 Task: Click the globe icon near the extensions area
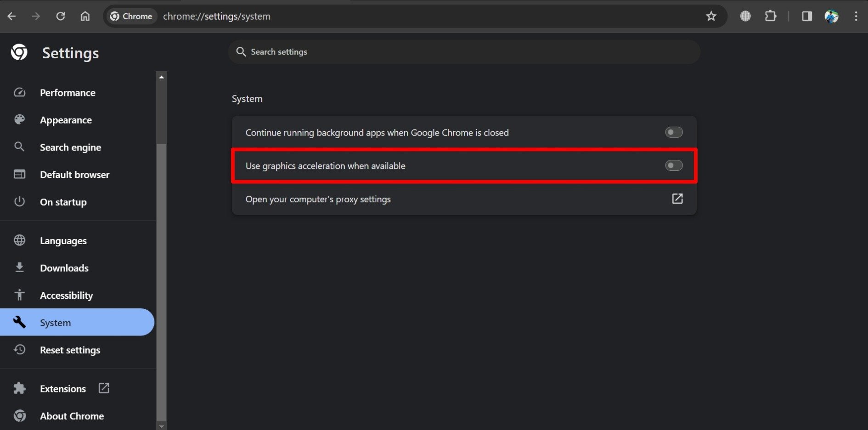[745, 16]
